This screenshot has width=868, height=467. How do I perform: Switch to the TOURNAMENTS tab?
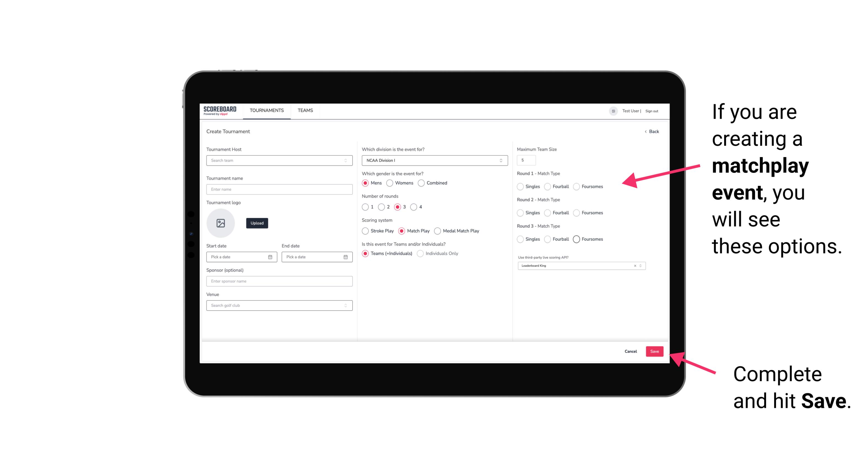(x=266, y=110)
